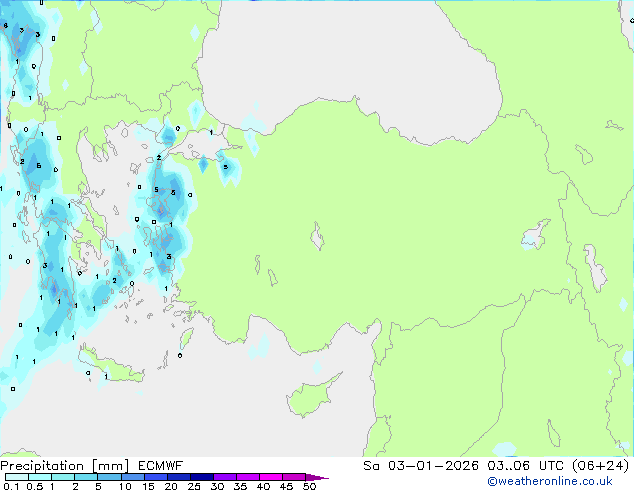Click the '50' legend value label

[309, 486]
